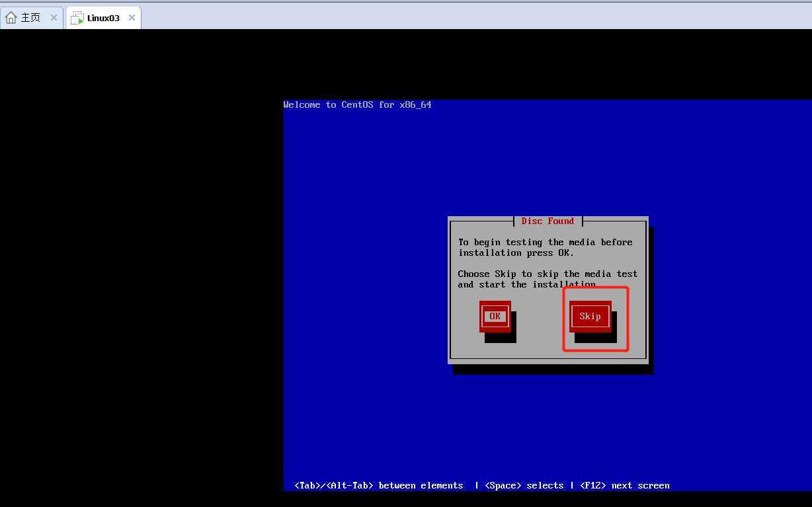Close the 主页 tab

point(54,18)
